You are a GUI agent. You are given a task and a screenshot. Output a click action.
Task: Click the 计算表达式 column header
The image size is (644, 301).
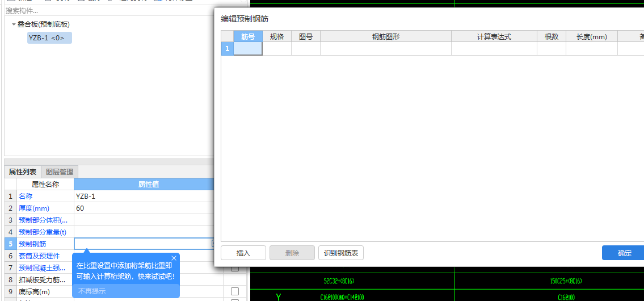click(x=494, y=36)
